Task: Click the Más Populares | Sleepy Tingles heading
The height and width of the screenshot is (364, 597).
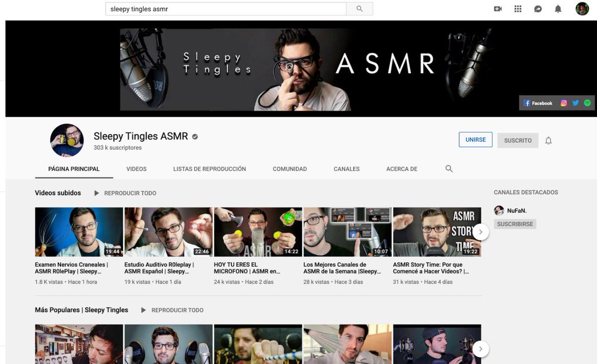Action: (x=82, y=310)
